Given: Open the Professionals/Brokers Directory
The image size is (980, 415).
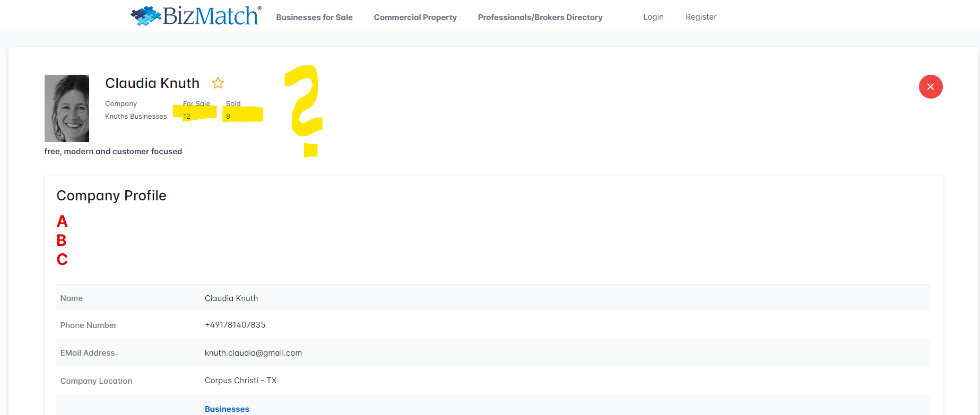Looking at the screenshot, I should (x=540, y=17).
